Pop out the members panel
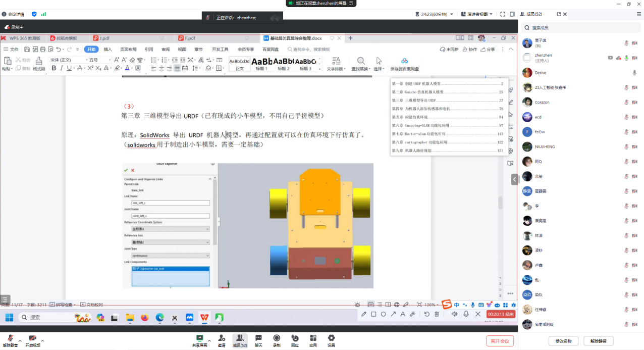644x350 pixels. 559,14
